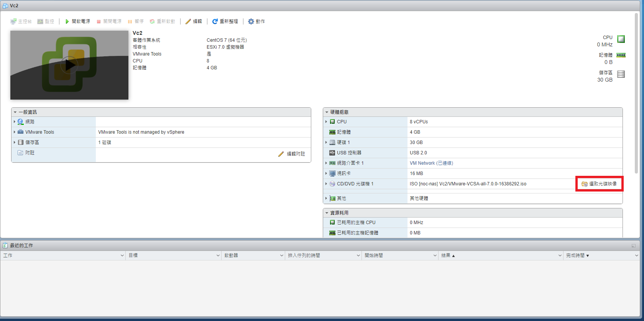Click the USB 控制器 icon
Image resolution: width=644 pixels, height=321 pixels.
tap(332, 153)
